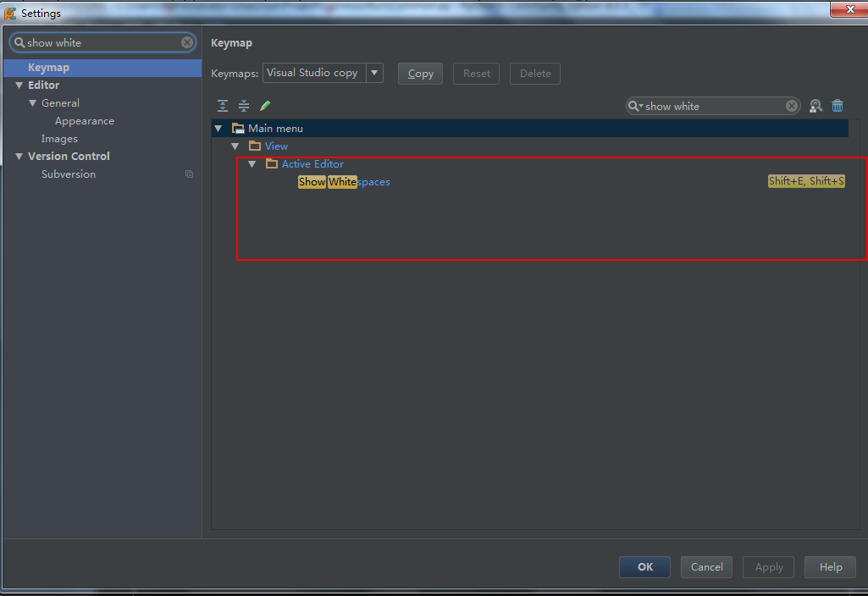Click the search history magnifier in keymap filter
Image resolution: width=868 pixels, height=596 pixels.
pyautogui.click(x=635, y=106)
